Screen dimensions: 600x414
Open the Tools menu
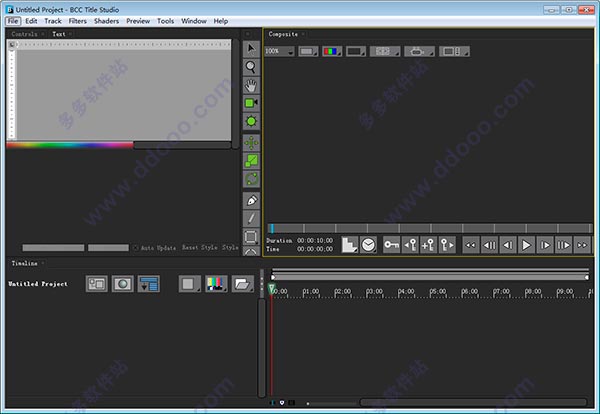165,21
